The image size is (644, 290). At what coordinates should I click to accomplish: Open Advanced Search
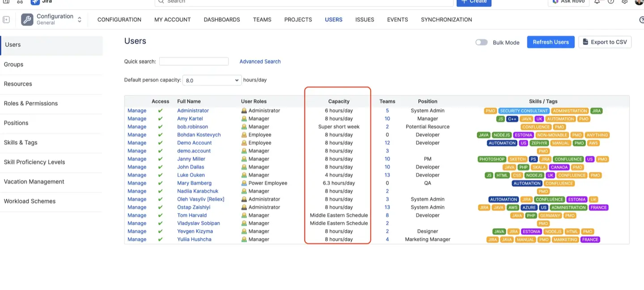click(260, 61)
